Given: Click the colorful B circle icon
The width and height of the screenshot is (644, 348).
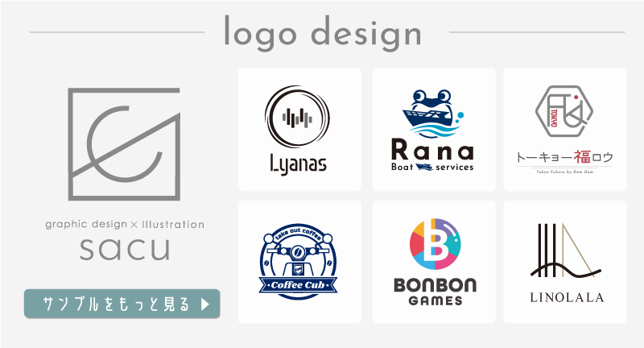Looking at the screenshot, I should [435, 244].
